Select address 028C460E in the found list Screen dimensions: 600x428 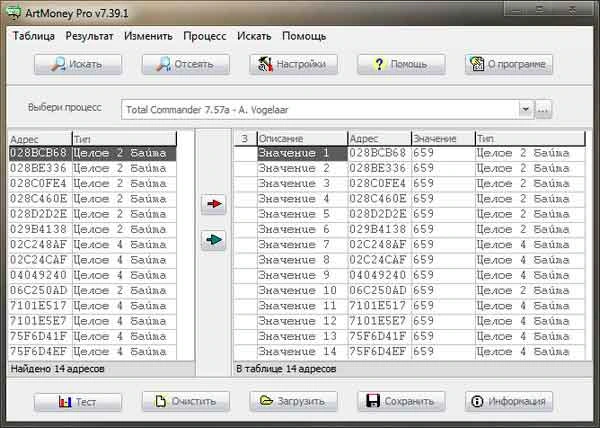pyautogui.click(x=39, y=199)
